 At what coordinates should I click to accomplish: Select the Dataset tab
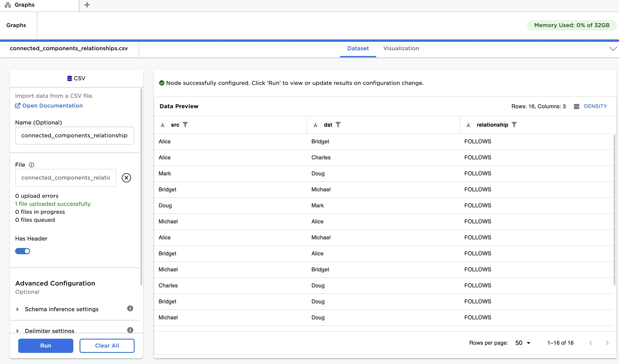pos(358,48)
